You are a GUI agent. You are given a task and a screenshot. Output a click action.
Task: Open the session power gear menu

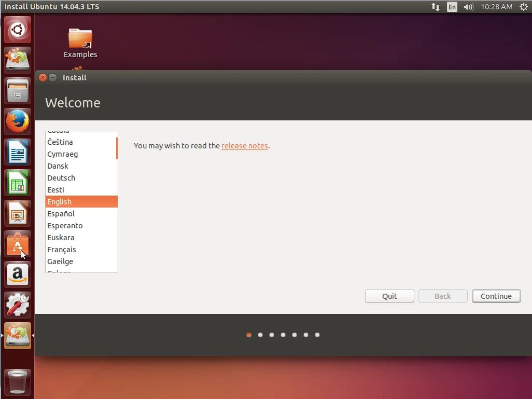524,7
